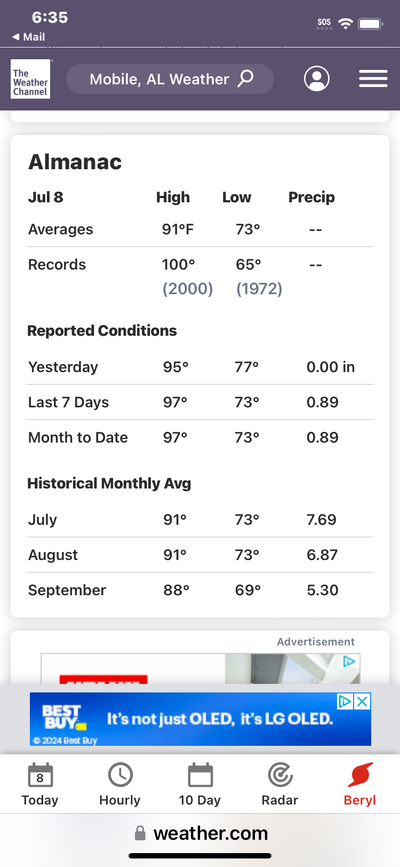Tap the ad info icon in lower advertisement
Viewport: 400px width, 867px height.
[x=349, y=661]
